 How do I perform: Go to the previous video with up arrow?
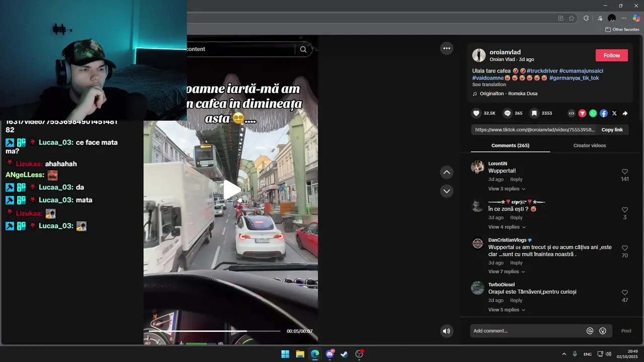[x=446, y=172]
